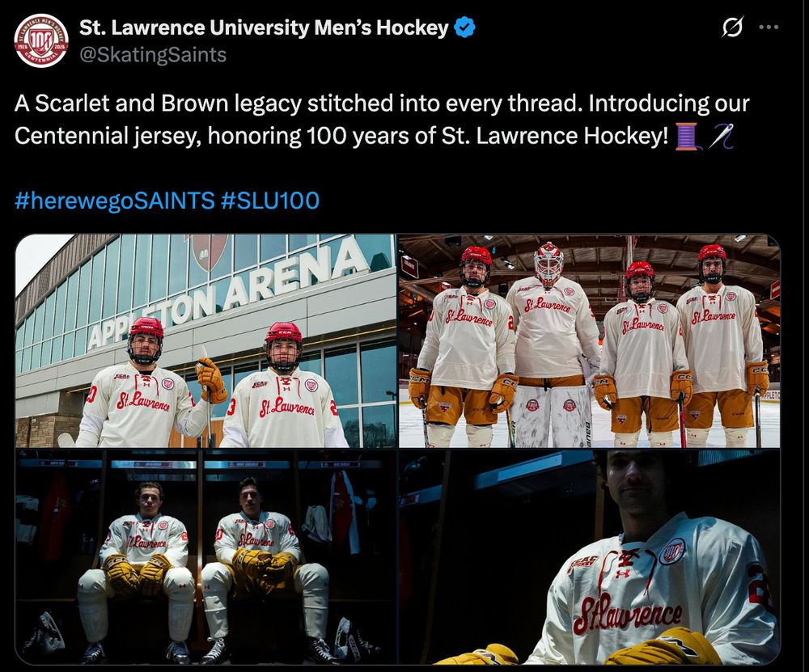Open the centennial 100 logo profile avatar
The image size is (809, 672).
tap(41, 40)
